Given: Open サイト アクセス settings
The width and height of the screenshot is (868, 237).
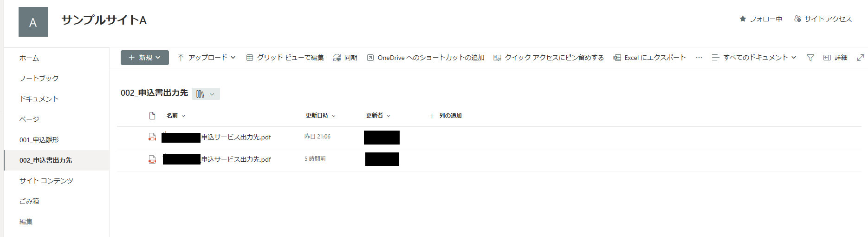Looking at the screenshot, I should (x=823, y=19).
